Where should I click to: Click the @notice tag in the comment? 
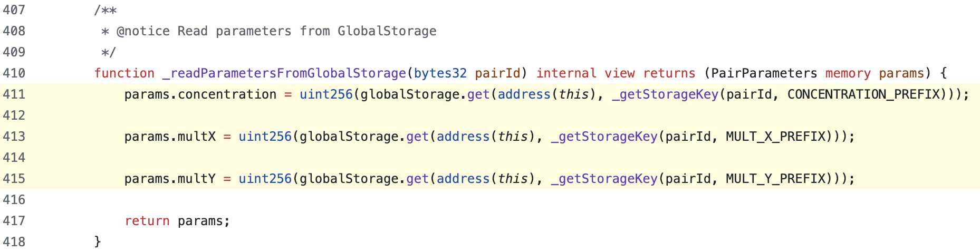143,31
